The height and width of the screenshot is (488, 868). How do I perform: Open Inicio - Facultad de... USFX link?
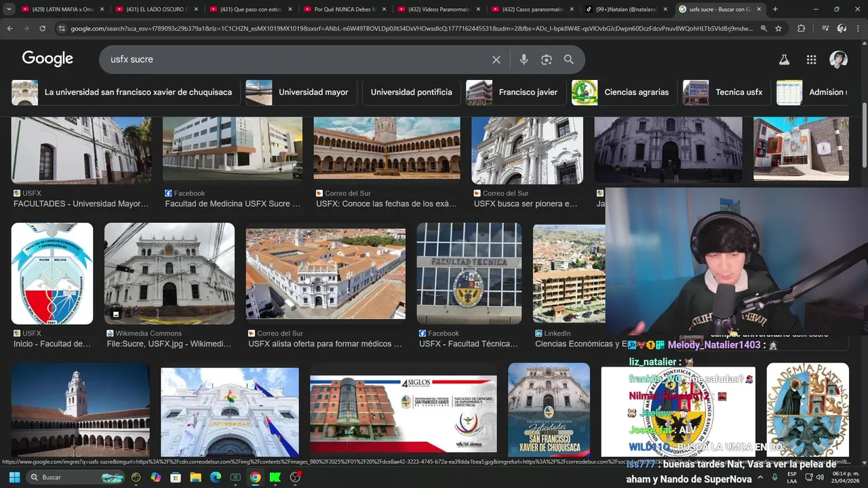[x=52, y=344]
